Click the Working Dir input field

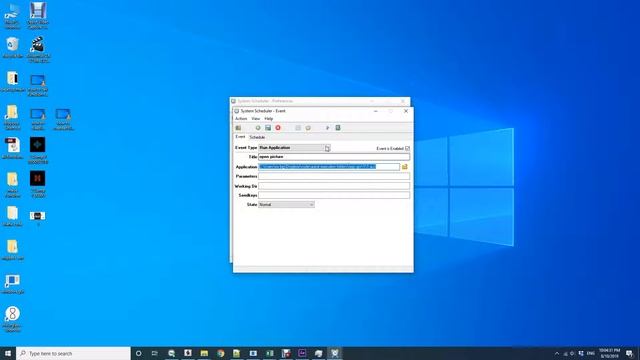pos(334,186)
